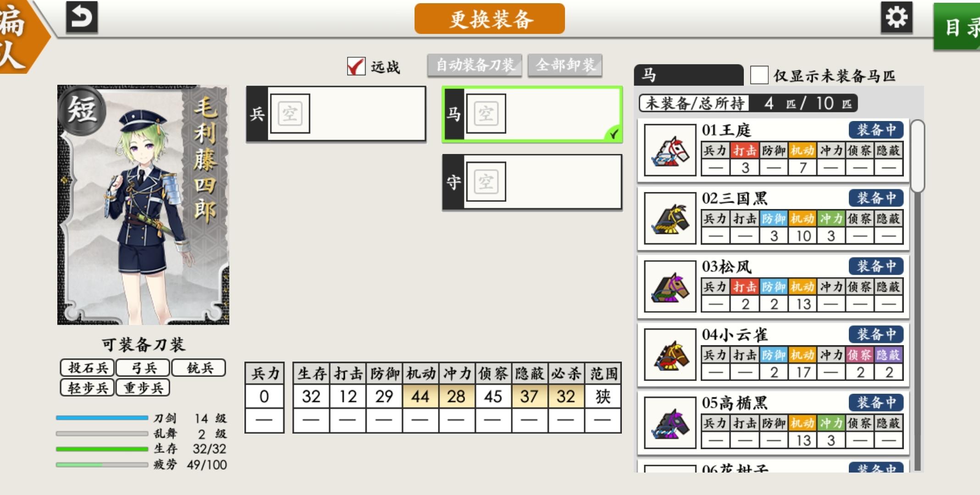This screenshot has height=495, width=980.
Task: Open the settings gear icon
Action: coord(896,17)
